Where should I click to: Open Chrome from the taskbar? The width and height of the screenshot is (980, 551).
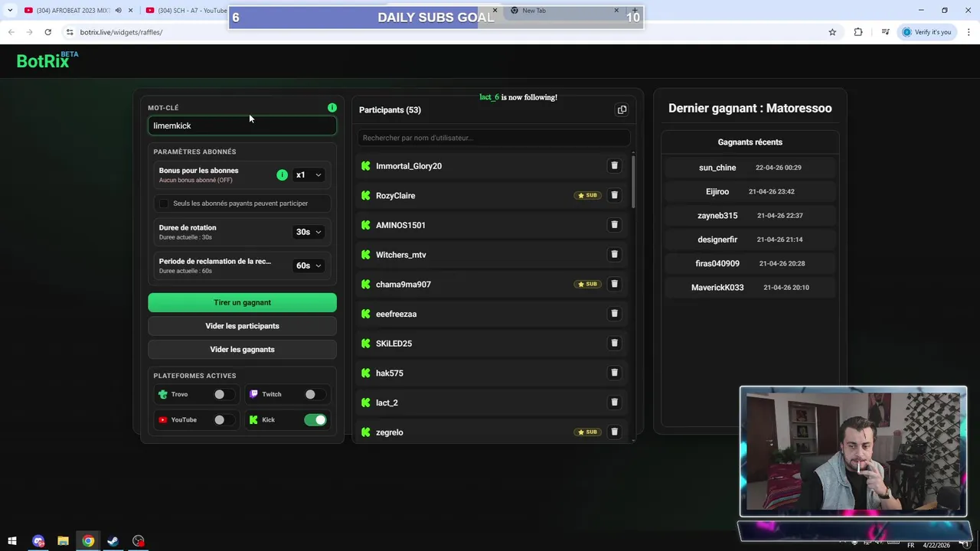88,541
